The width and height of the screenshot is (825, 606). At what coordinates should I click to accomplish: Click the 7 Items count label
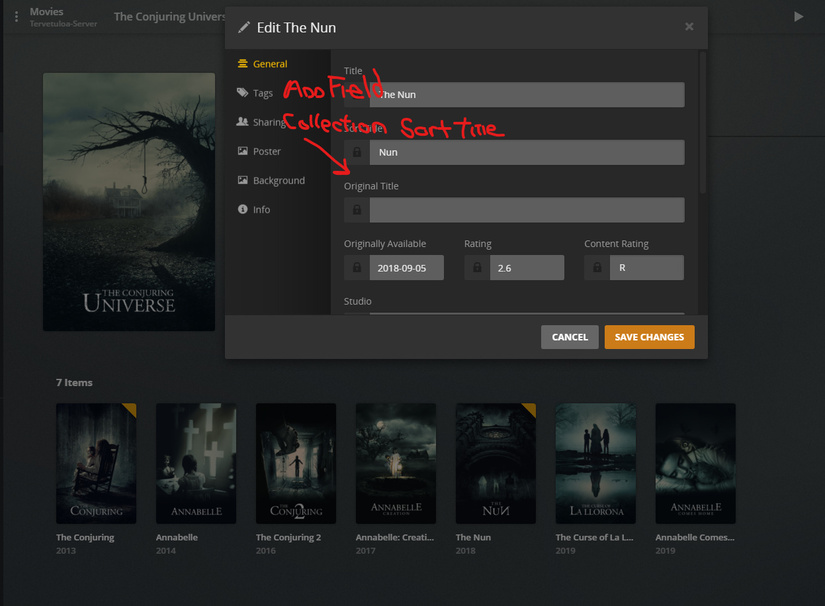click(x=74, y=383)
